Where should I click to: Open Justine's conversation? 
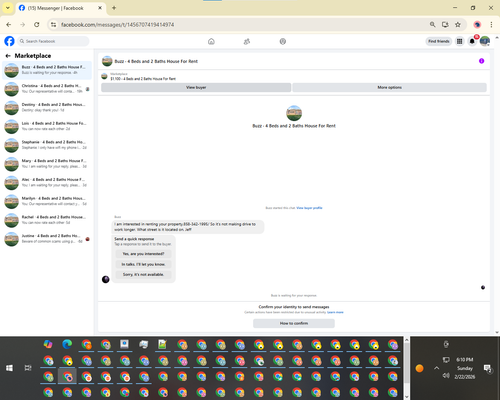[x=47, y=239]
